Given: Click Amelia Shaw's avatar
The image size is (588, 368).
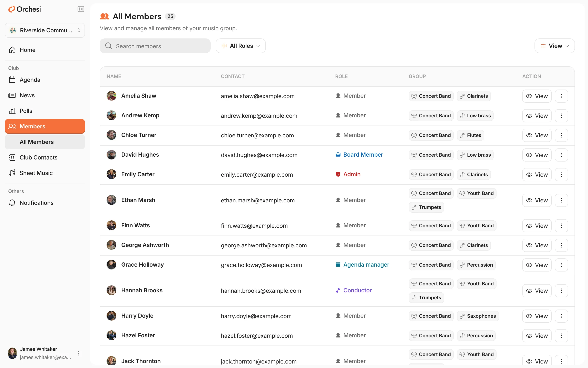Looking at the screenshot, I should pyautogui.click(x=111, y=96).
